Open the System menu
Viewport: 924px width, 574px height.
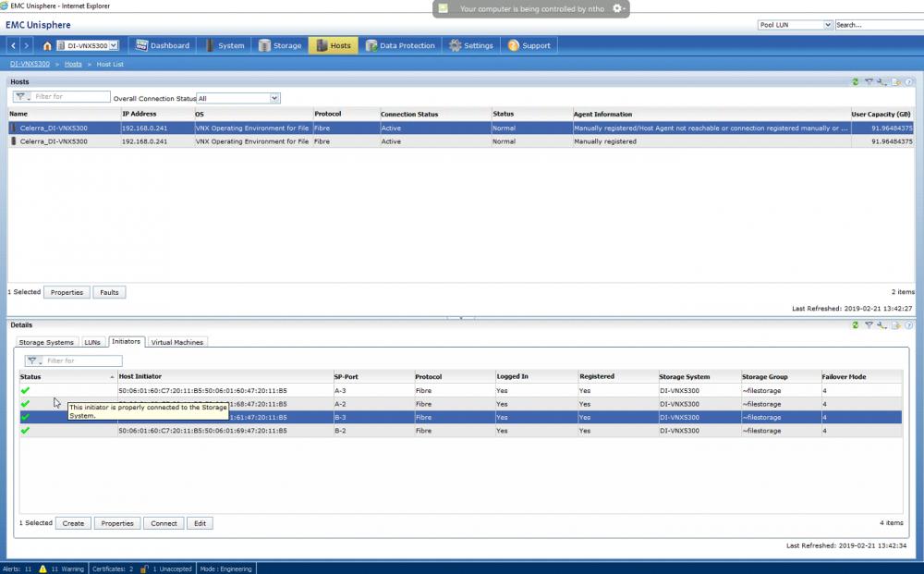tap(225, 45)
